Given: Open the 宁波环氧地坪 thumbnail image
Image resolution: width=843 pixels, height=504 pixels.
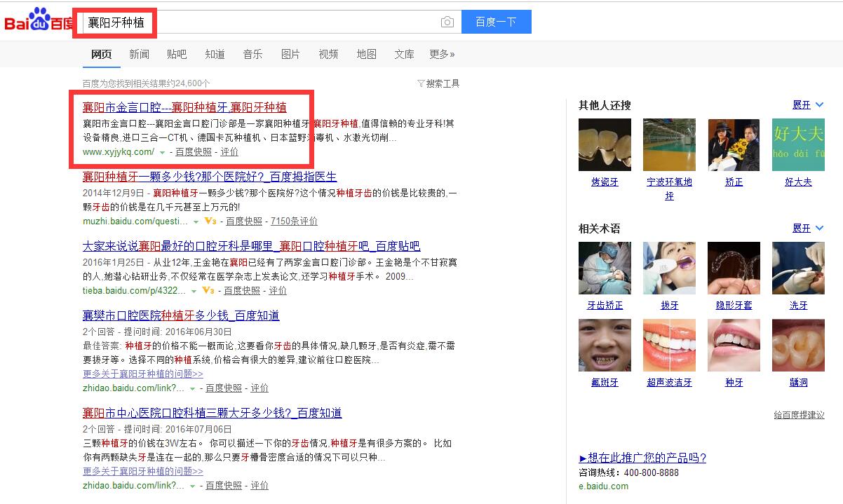Looking at the screenshot, I should coord(669,145).
